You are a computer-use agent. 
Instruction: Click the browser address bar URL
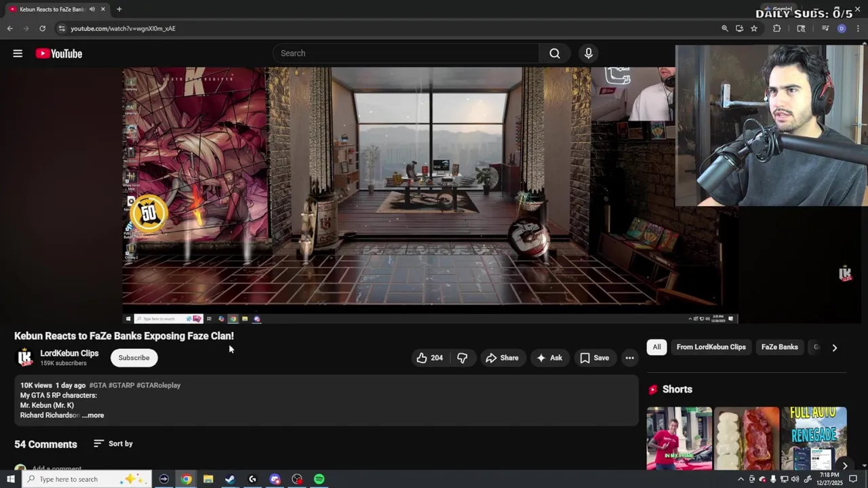pyautogui.click(x=123, y=28)
